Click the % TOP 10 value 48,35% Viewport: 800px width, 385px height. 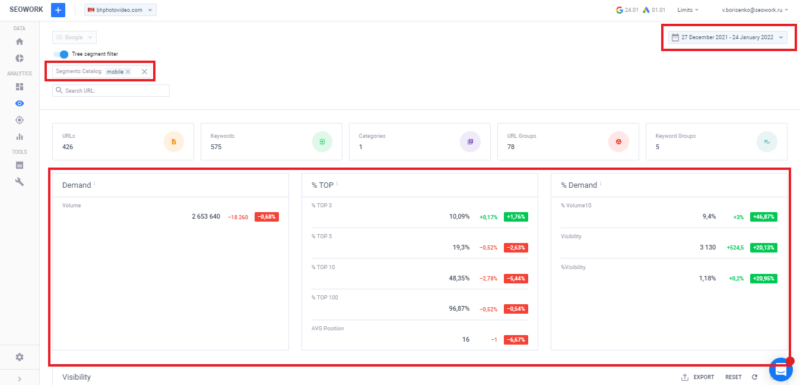click(x=459, y=278)
